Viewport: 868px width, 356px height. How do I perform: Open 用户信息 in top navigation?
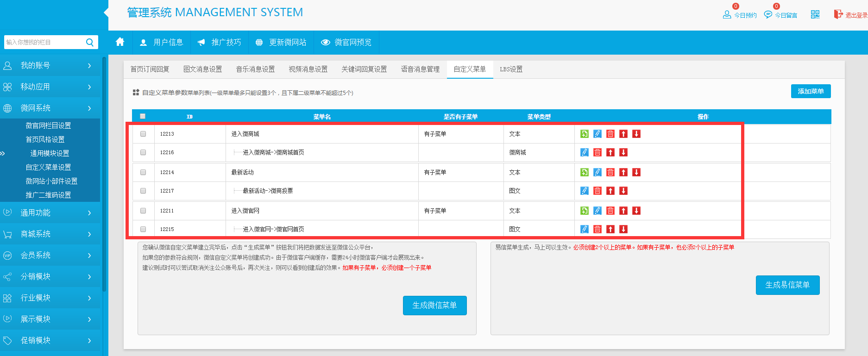162,42
